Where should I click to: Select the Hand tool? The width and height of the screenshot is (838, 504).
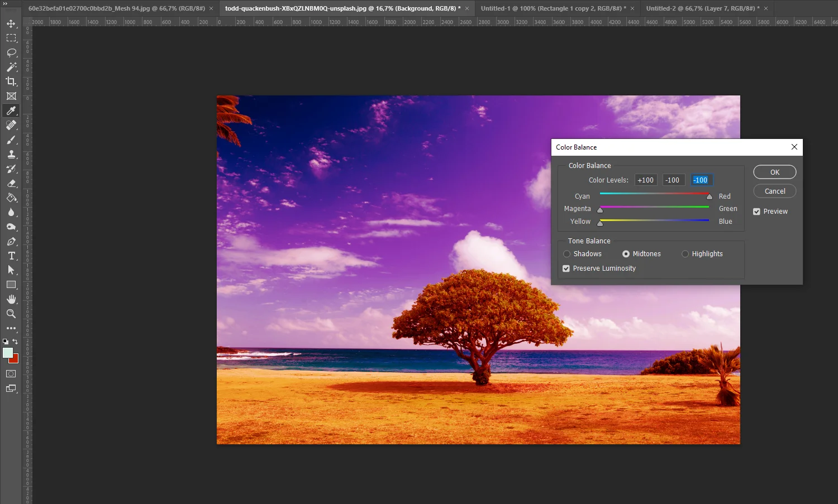tap(11, 299)
